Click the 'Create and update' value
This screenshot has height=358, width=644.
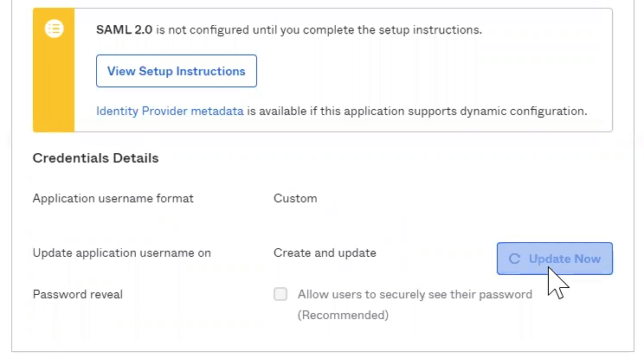pos(325,253)
